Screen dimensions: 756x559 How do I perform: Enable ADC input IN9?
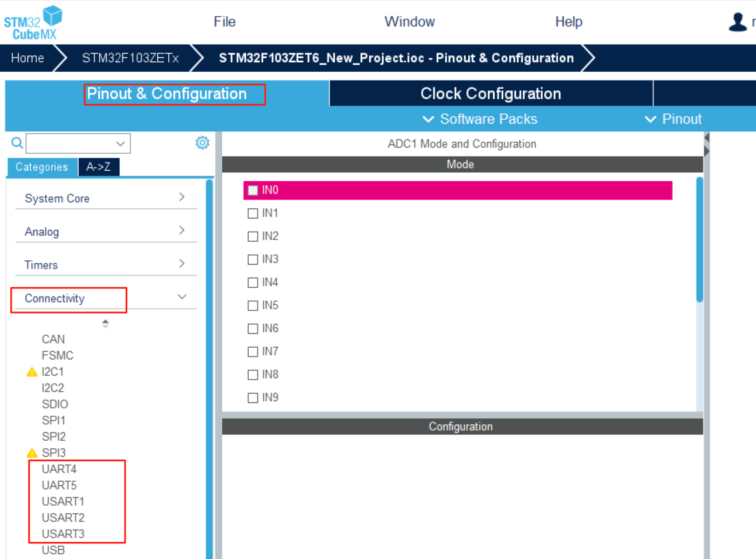(x=252, y=398)
